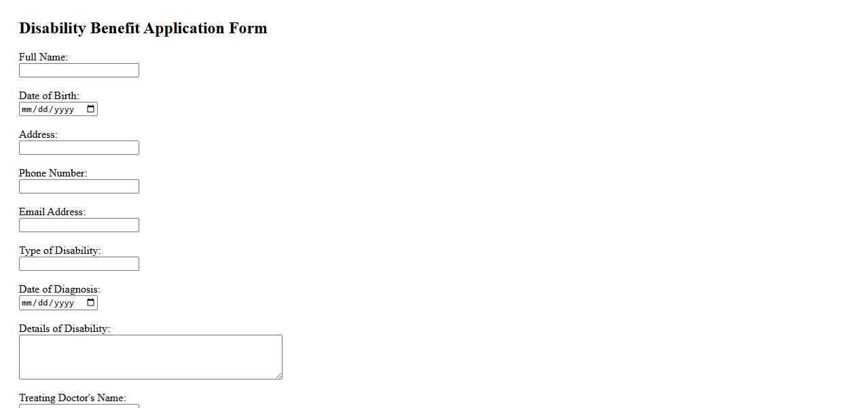Select day segment in Date of Birth
This screenshot has width=868, height=408.
click(x=43, y=109)
